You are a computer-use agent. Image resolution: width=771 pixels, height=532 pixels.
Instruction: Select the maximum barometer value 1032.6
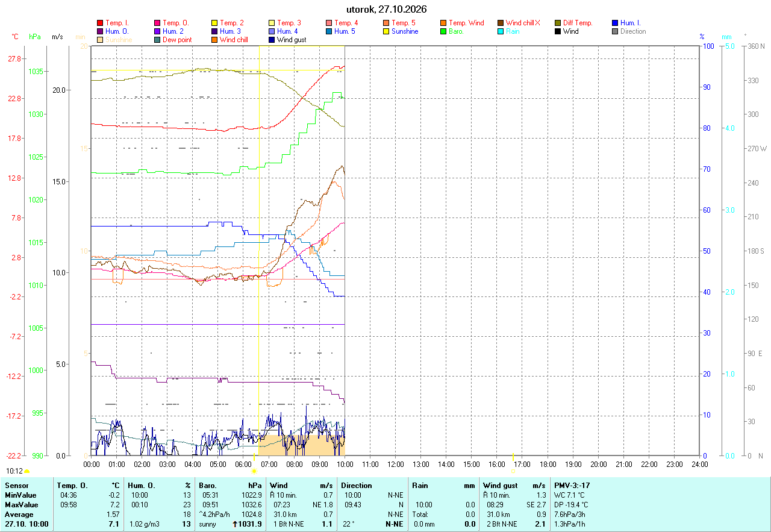pos(252,505)
